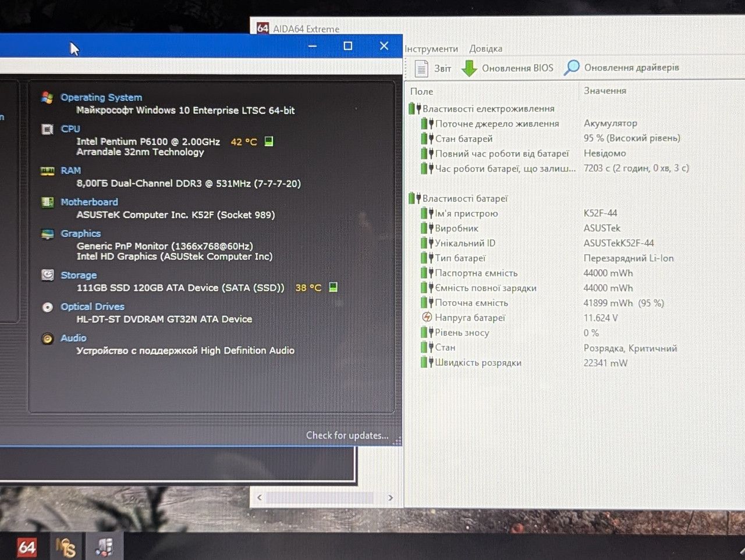
Task: Click the green SSD temperature indicator icon
Action: click(x=333, y=287)
